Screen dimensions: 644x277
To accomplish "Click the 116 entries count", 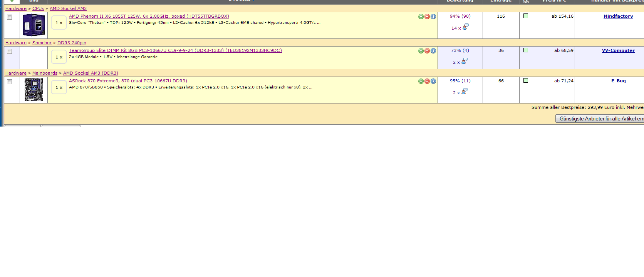I will [x=501, y=16].
